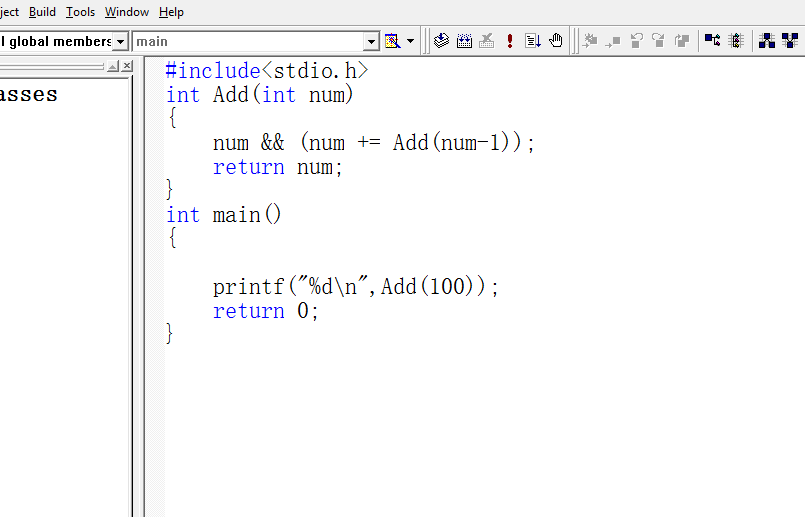Click the Build project icon
Image resolution: width=805 pixels, height=517 pixels.
point(464,41)
